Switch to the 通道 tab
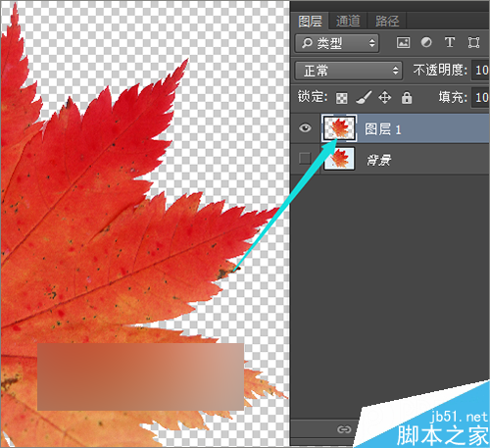The width and height of the screenshot is (490, 448). [x=348, y=21]
